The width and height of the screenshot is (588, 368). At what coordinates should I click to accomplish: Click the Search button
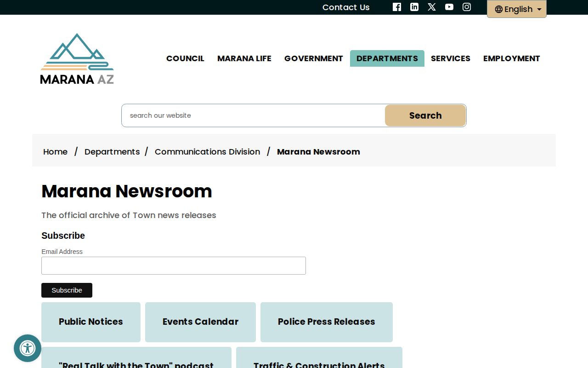(x=425, y=115)
